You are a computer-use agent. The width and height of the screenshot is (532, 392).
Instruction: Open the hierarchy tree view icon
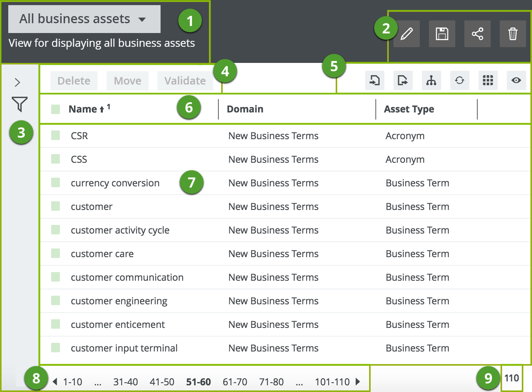[x=431, y=81]
